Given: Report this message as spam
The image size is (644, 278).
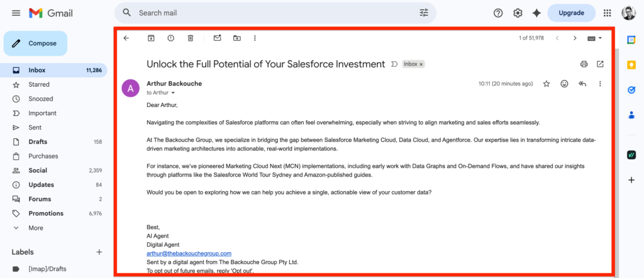Looking at the screenshot, I should (x=170, y=38).
